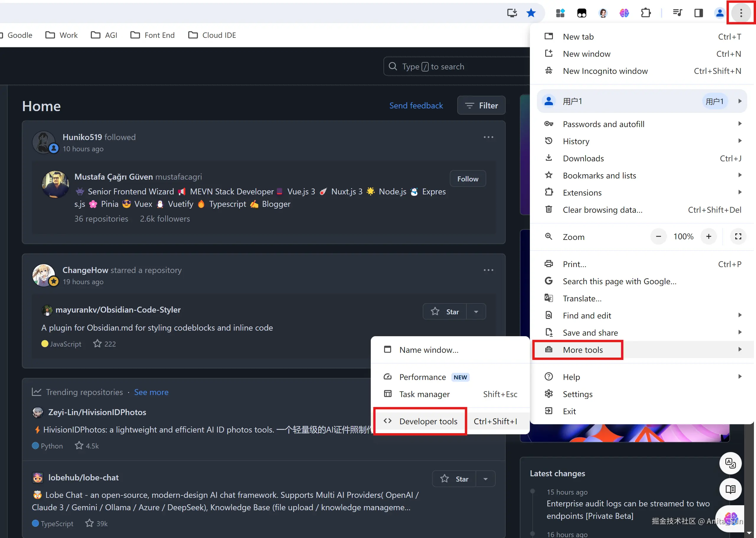Open star list dropdown for lobe-chat
Image resolution: width=756 pixels, height=538 pixels.
pos(486,479)
